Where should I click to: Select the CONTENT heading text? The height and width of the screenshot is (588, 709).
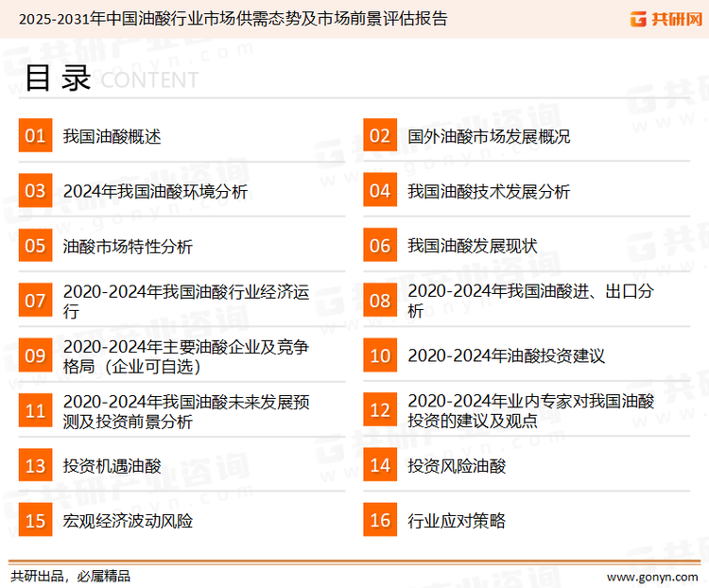(x=149, y=80)
